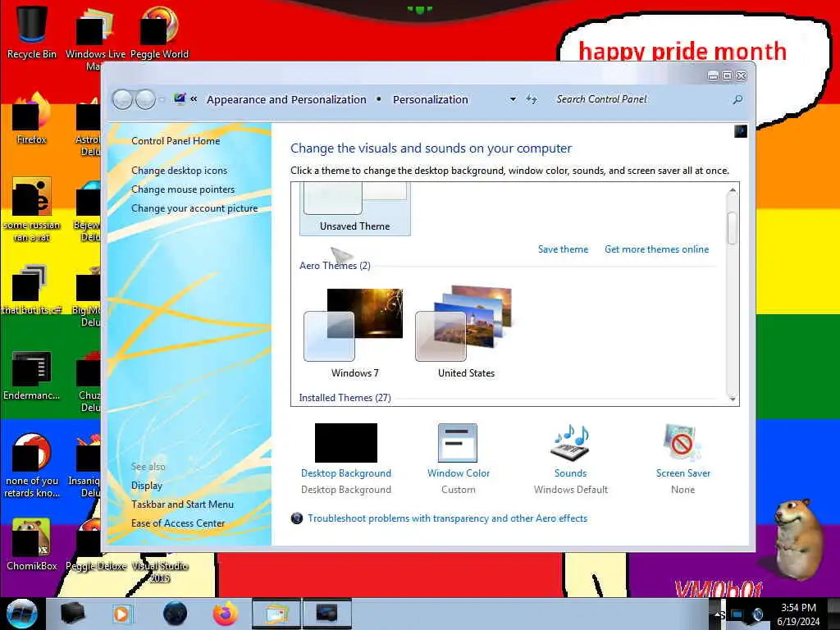Select the Firefox desktop icon

click(x=32, y=118)
